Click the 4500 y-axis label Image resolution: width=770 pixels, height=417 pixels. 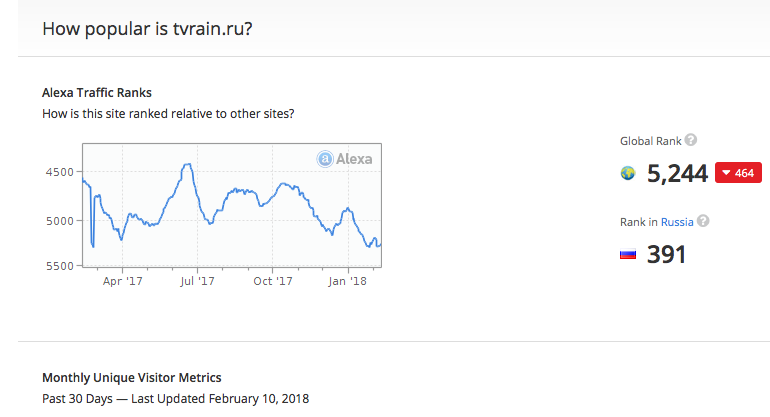(x=59, y=172)
